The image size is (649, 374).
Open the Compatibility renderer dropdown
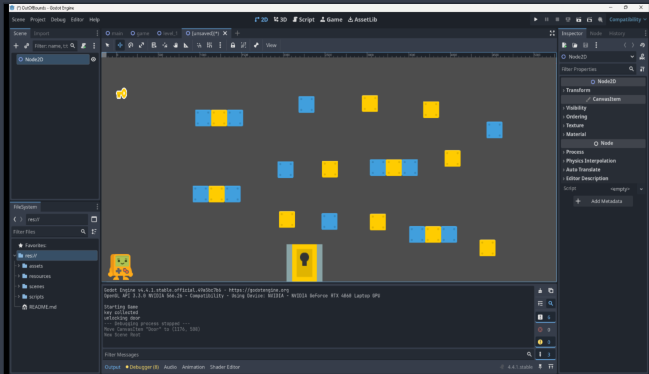click(x=627, y=19)
